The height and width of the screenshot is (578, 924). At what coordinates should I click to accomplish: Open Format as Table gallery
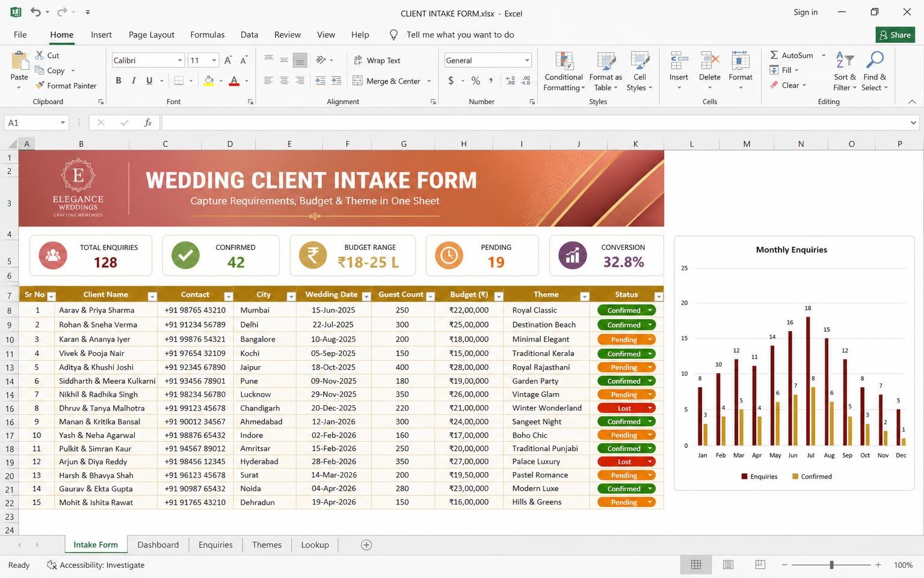pyautogui.click(x=606, y=71)
